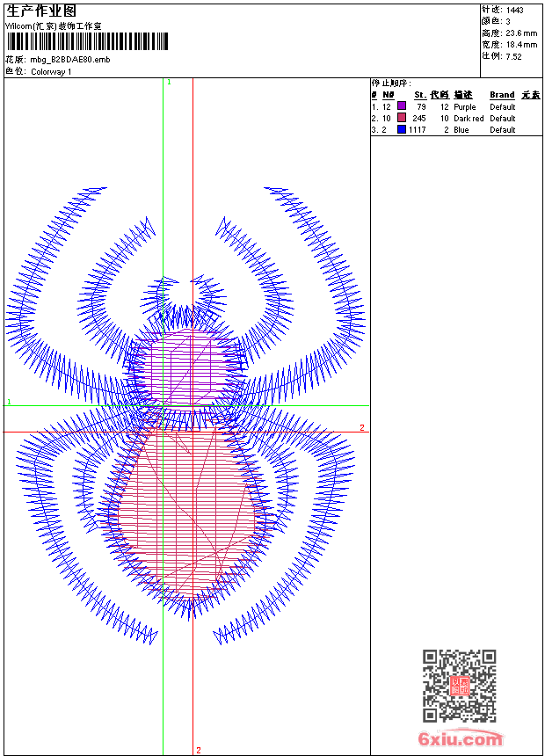Click Default brand in the Blue row
Image resolution: width=545 pixels, height=756 pixels.
point(503,130)
